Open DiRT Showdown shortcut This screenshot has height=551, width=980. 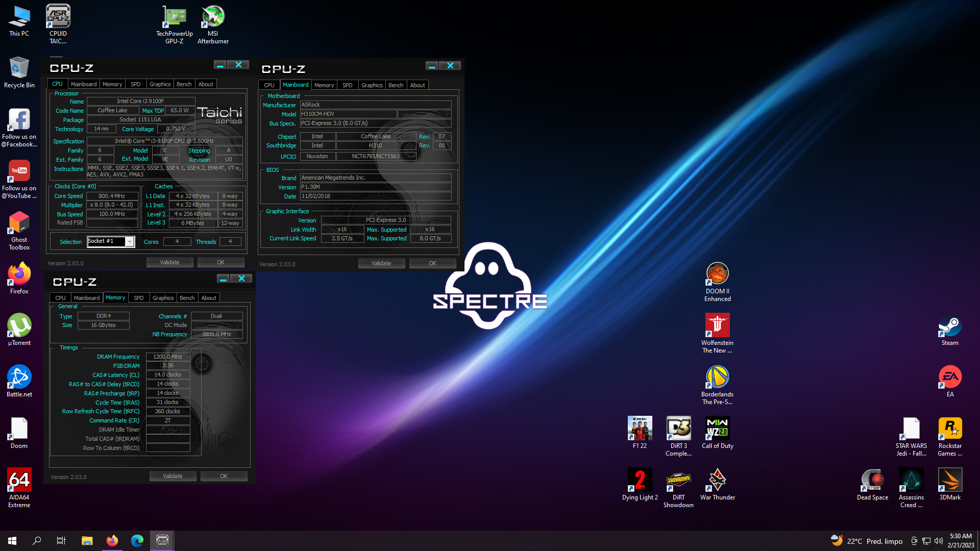click(678, 488)
